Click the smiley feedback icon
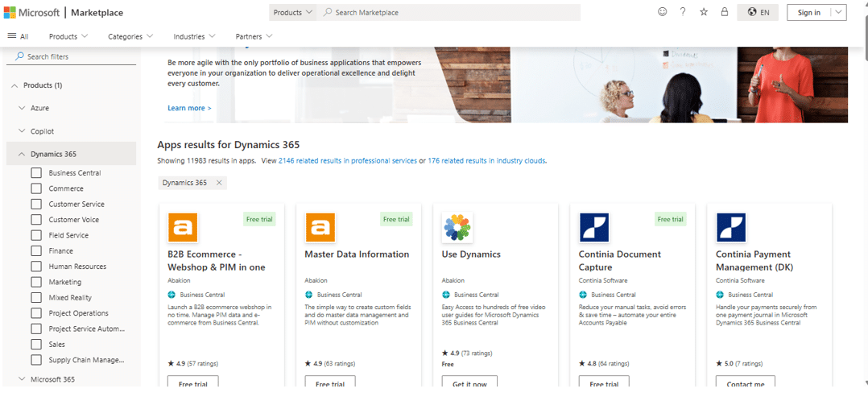 point(663,12)
